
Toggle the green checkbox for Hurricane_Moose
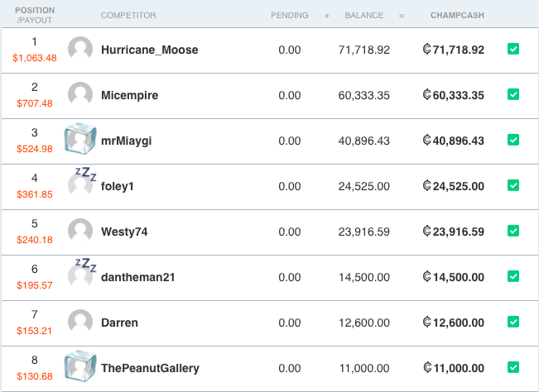513,49
